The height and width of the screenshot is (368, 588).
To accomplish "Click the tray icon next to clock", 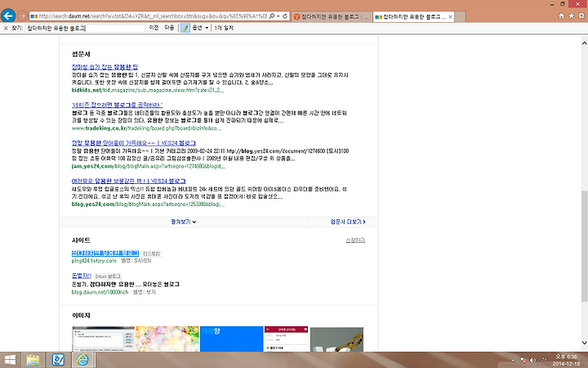I will 544,360.
